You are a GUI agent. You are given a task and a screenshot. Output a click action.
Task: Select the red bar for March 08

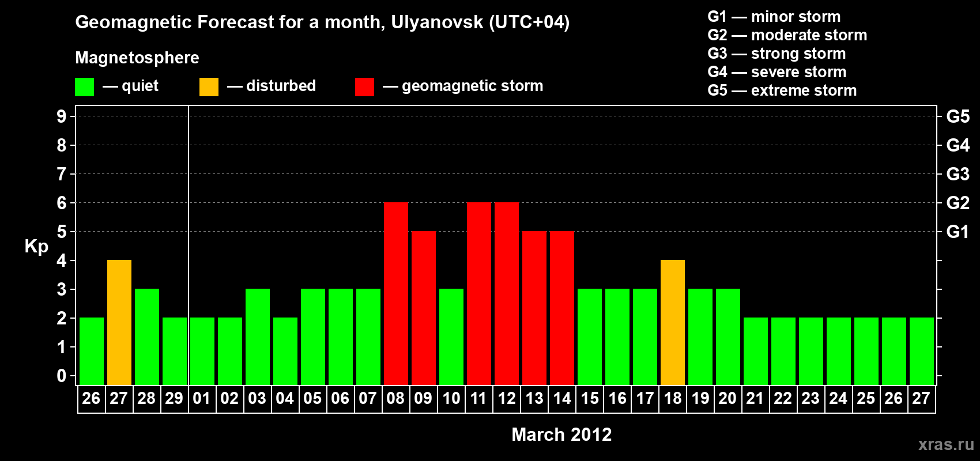396,293
